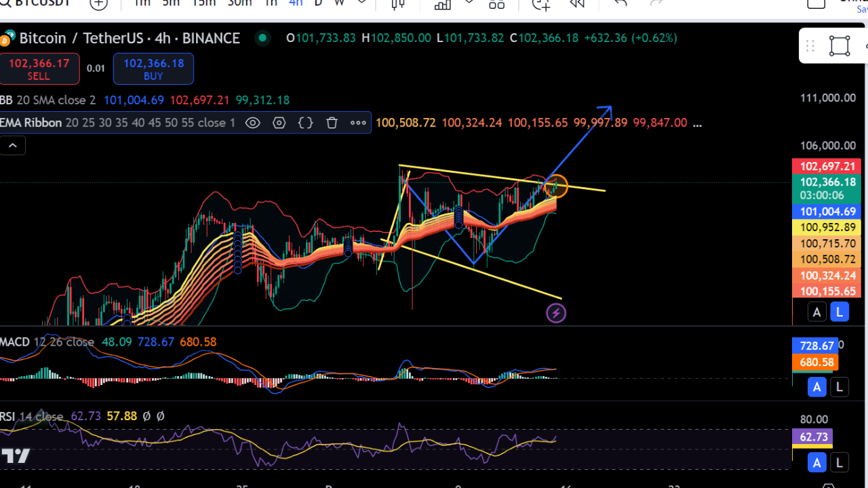Create an alert with the clock-plus icon
Screen dimensions: 868x488
pos(541,3)
